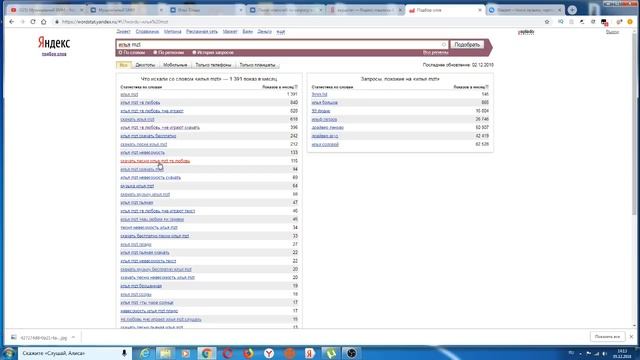The height and width of the screenshot is (360, 640).
Task: Click the rightmost orange extension icon in Chrome toolbar
Action: coord(630,22)
